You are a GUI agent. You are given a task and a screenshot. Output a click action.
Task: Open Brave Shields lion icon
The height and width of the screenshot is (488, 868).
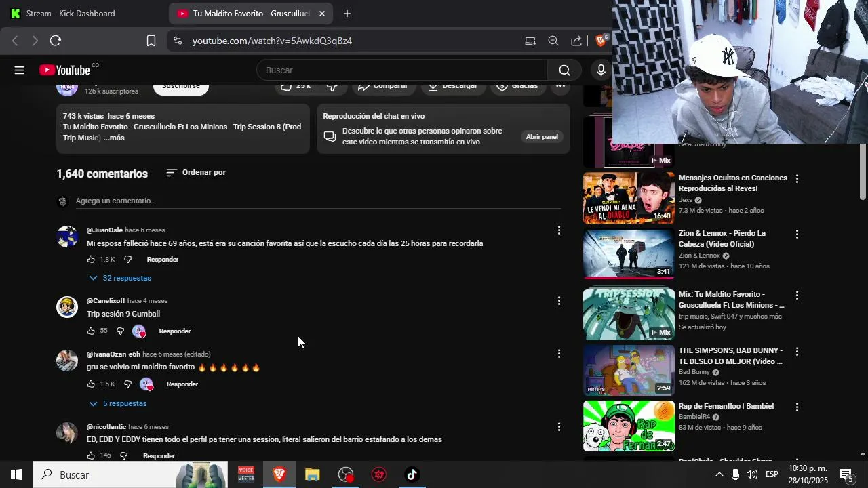click(601, 41)
